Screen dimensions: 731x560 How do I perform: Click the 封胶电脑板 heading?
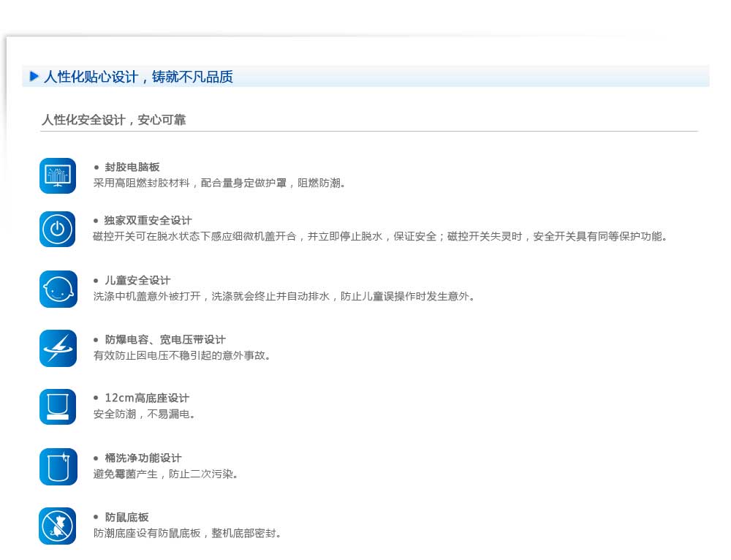click(132, 167)
